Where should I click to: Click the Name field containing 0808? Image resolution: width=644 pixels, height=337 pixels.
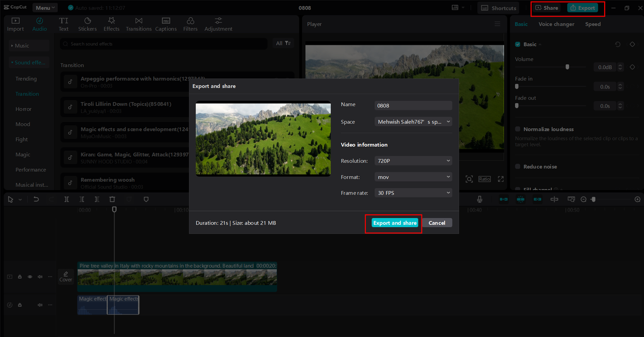[x=414, y=106]
